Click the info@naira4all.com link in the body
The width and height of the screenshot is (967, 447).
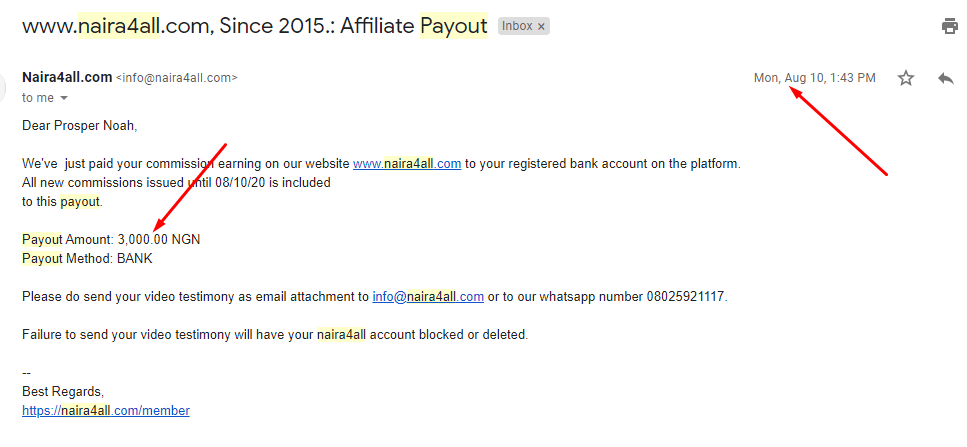428,297
